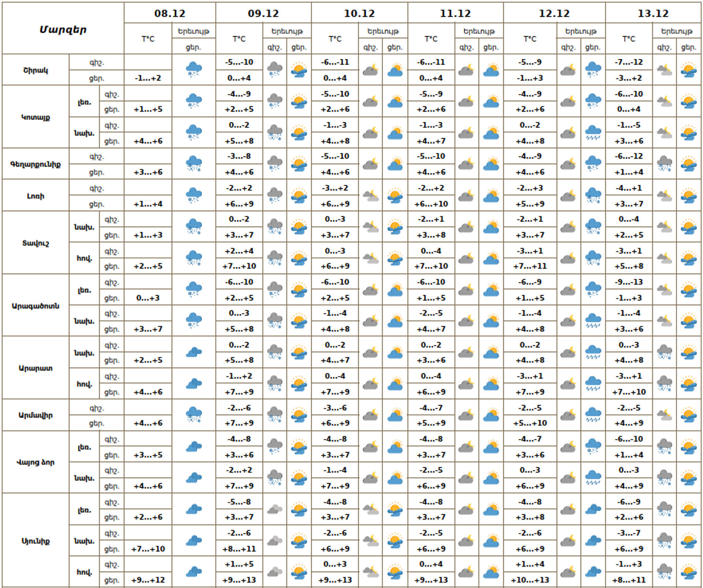703x588 pixels.
Task: Click the +1...+5 night temperature cell
Action: click(x=239, y=564)
